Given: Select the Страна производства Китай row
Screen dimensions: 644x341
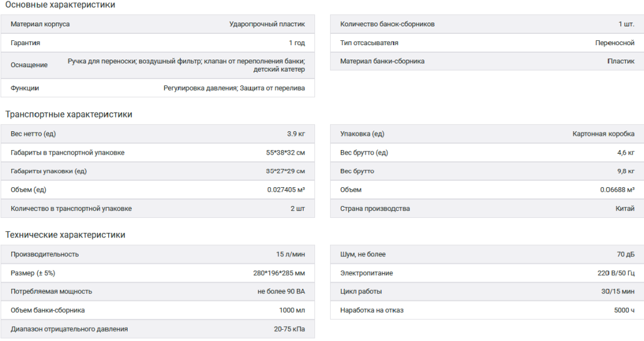Looking at the screenshot, I should [x=487, y=208].
